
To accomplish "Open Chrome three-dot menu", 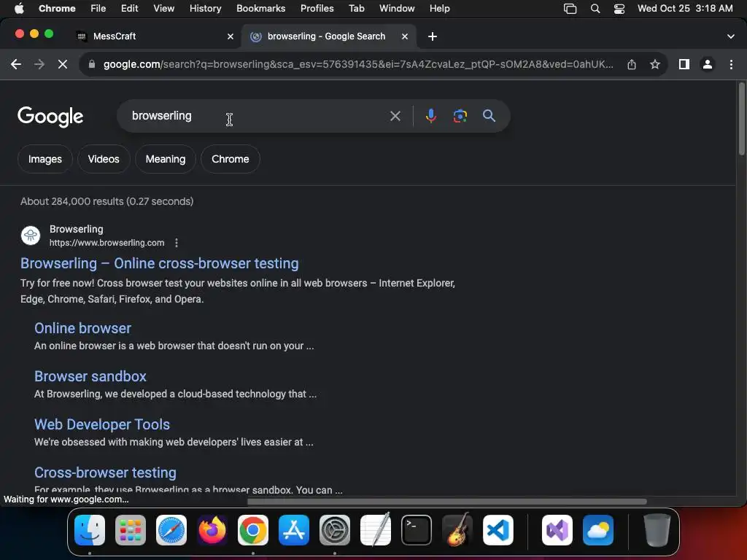I will click(731, 64).
